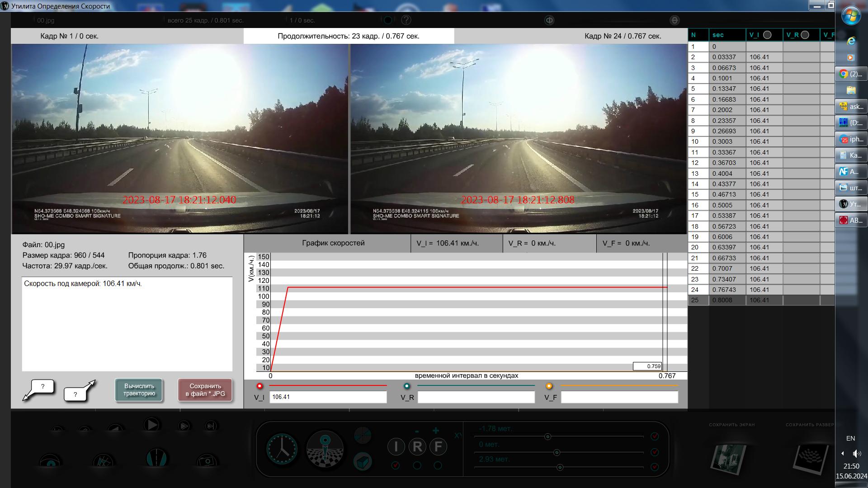
Task: Select the teal V_R radio button
Action: click(407, 386)
